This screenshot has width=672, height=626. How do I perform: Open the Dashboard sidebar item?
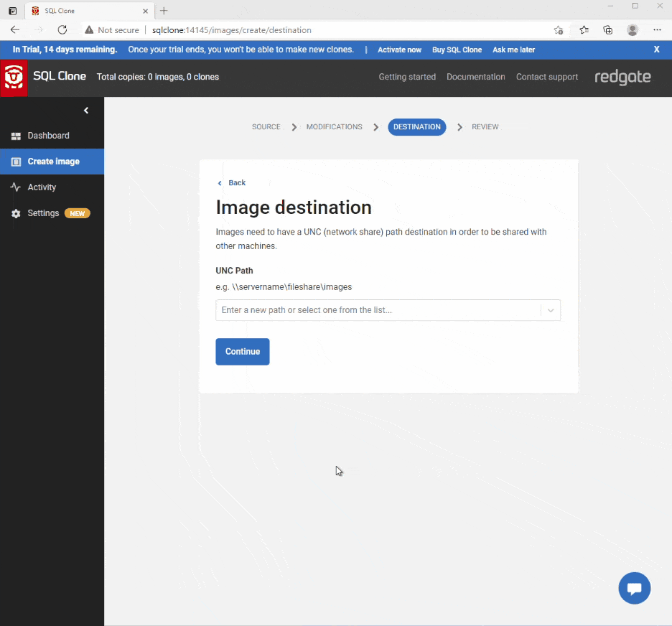coord(52,136)
